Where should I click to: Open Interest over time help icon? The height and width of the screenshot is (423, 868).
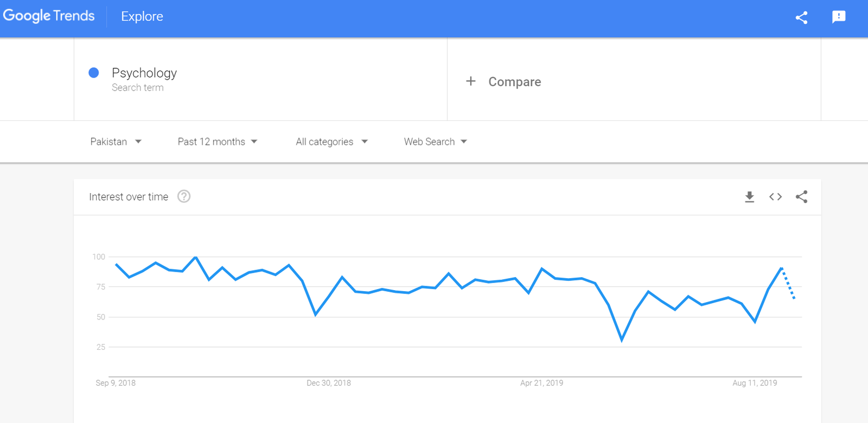click(184, 197)
